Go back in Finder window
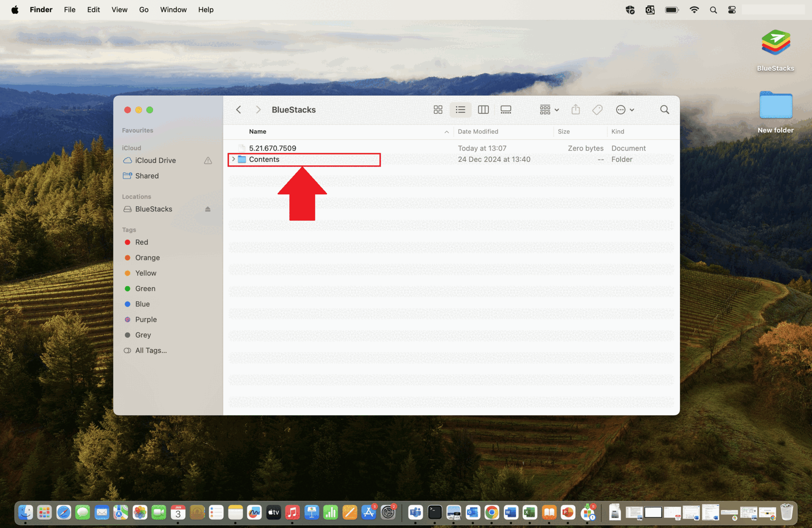The height and width of the screenshot is (528, 812). click(x=239, y=110)
